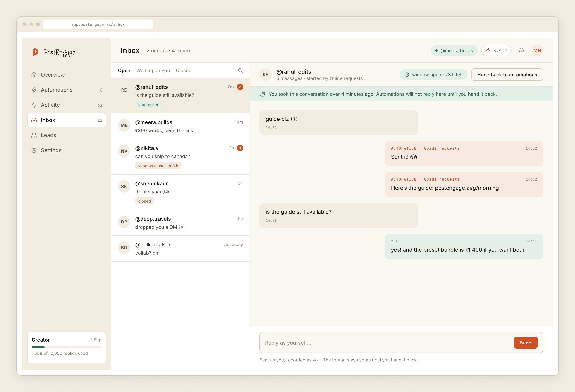The width and height of the screenshot is (575, 392).
Task: Click unread badge 2 on @rahul_edits
Action: tap(240, 87)
